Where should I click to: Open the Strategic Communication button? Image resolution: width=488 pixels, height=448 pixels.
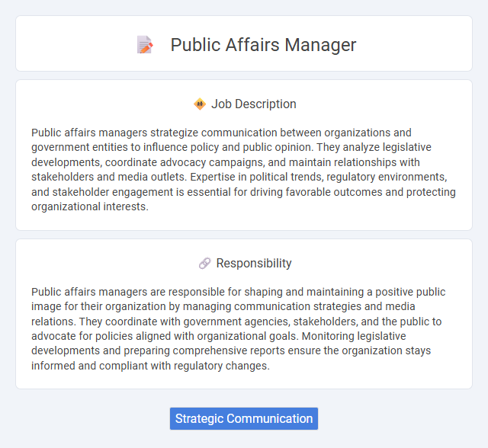coord(244,418)
